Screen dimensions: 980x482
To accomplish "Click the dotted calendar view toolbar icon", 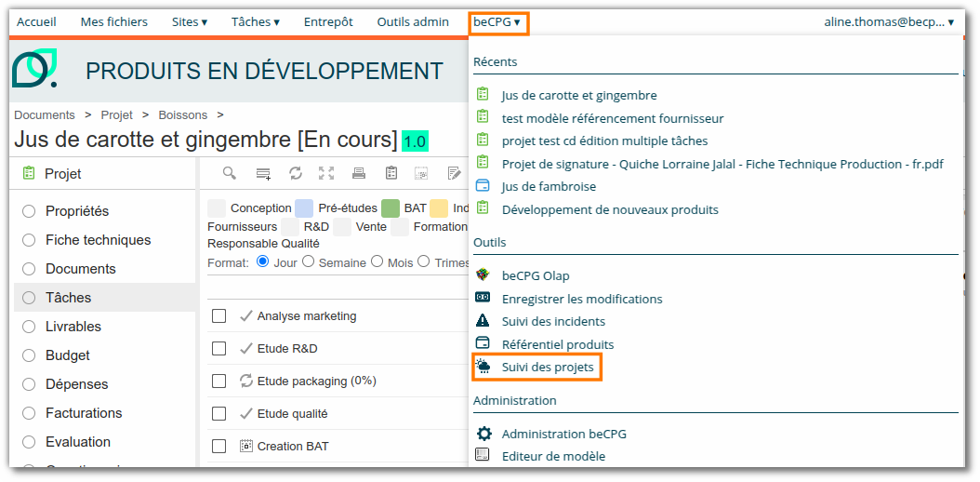I will [422, 174].
